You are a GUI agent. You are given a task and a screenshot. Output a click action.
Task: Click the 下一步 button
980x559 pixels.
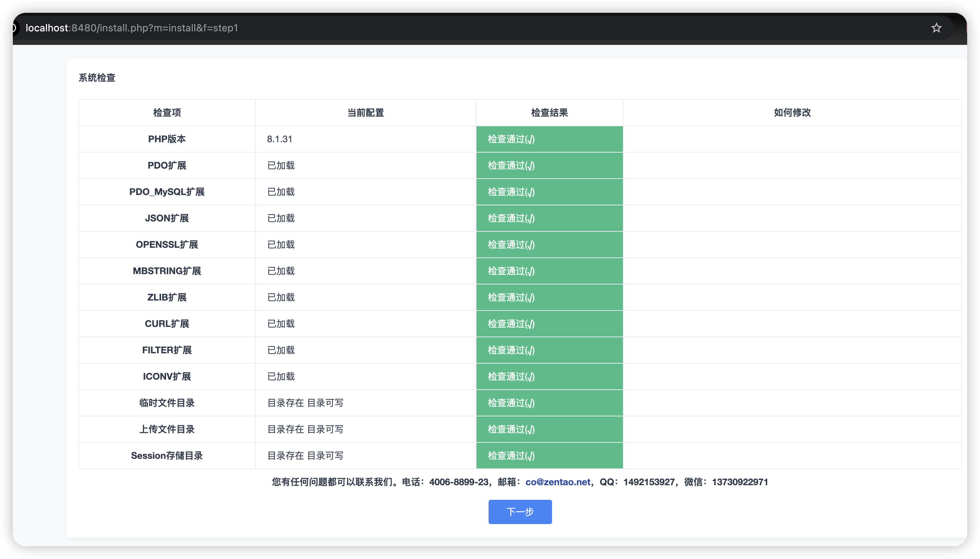click(x=520, y=511)
